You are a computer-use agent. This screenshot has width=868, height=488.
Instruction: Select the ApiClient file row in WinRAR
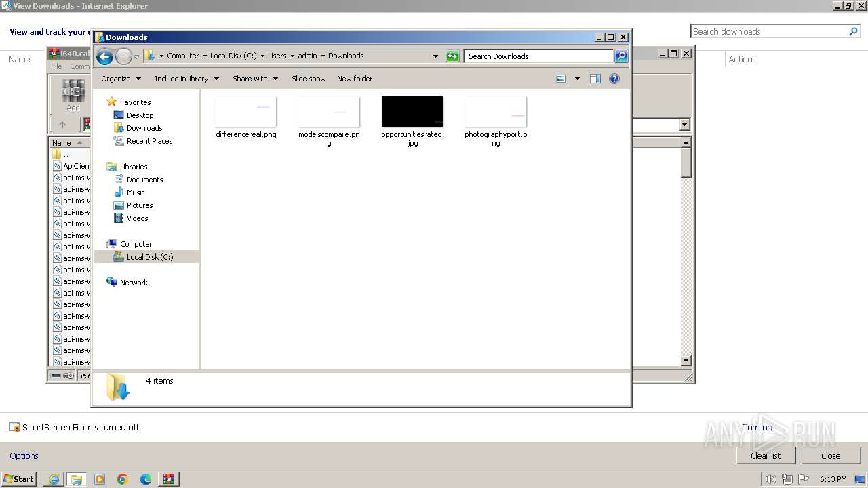click(71, 166)
